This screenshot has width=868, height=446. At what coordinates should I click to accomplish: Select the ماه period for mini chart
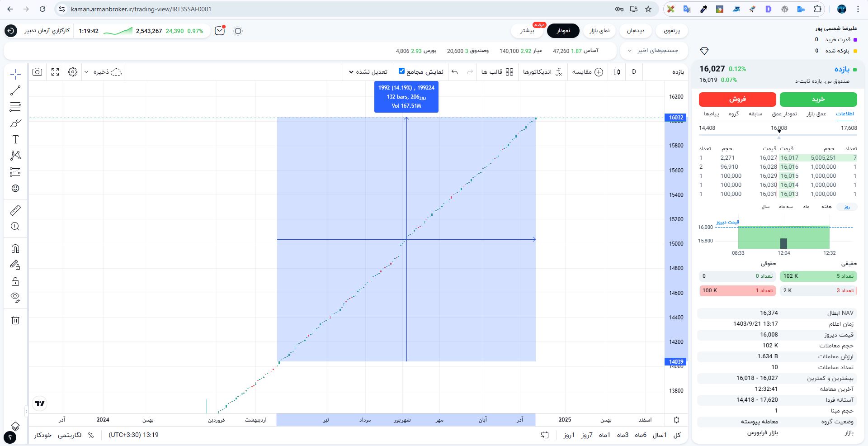[806, 207]
